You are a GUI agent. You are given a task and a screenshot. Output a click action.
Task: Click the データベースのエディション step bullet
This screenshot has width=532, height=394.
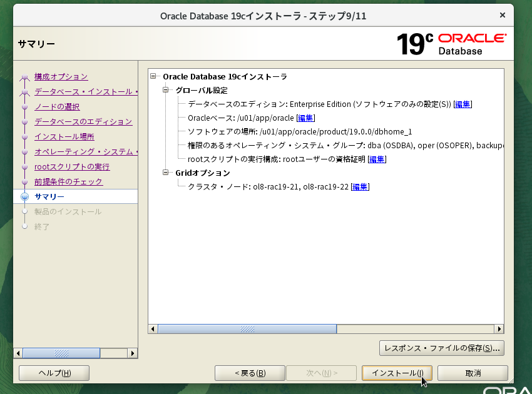coord(24,122)
